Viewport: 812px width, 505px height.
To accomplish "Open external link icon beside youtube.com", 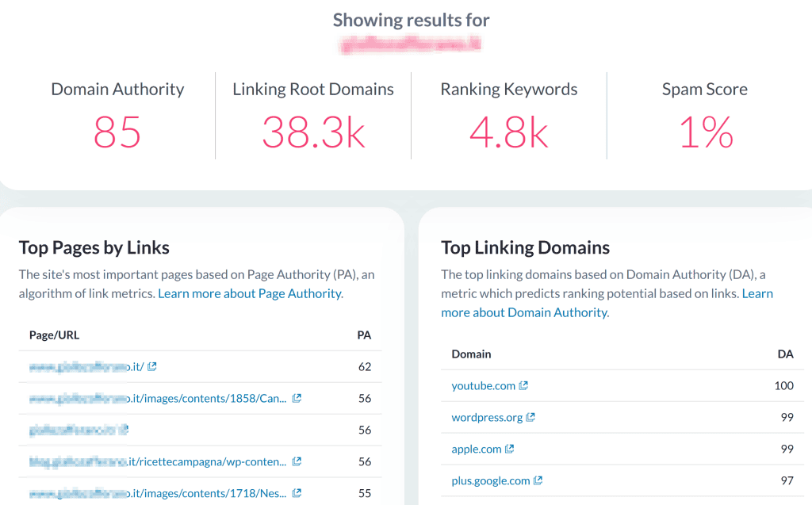I will pos(523,385).
